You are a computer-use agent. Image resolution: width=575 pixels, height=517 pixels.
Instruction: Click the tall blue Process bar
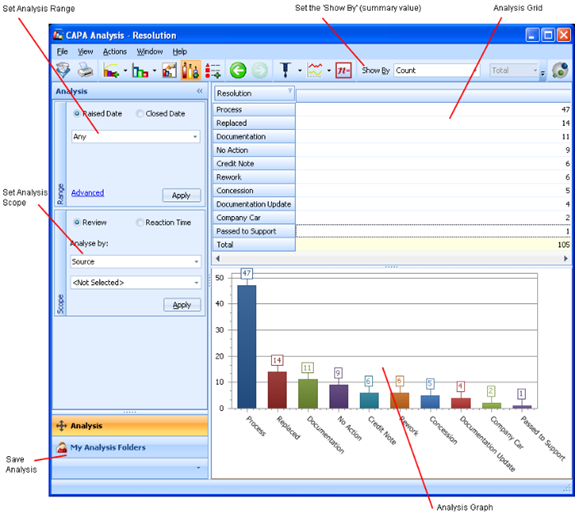(247, 346)
